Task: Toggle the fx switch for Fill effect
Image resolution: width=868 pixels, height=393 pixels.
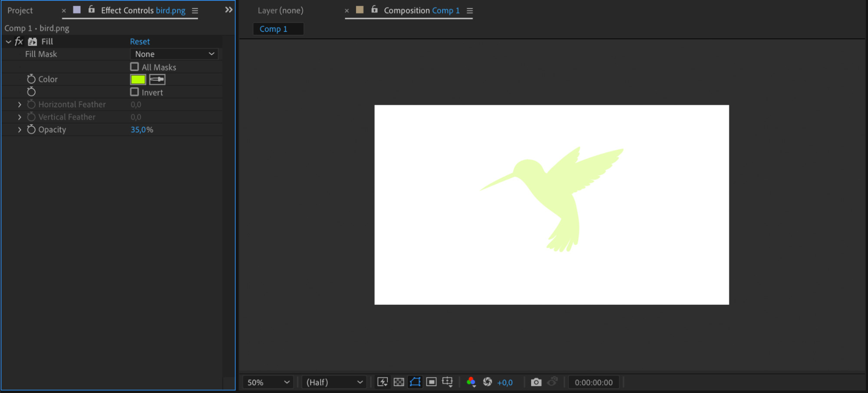Action: coord(19,41)
